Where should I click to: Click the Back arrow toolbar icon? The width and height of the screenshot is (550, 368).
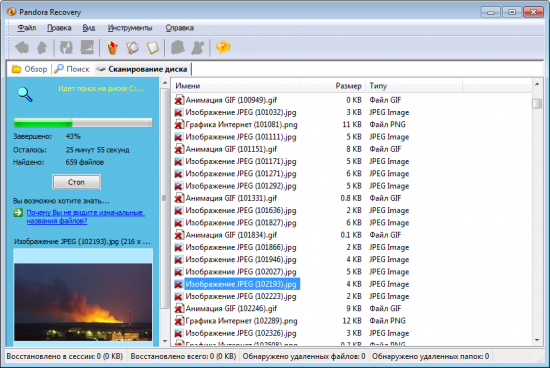coord(22,47)
